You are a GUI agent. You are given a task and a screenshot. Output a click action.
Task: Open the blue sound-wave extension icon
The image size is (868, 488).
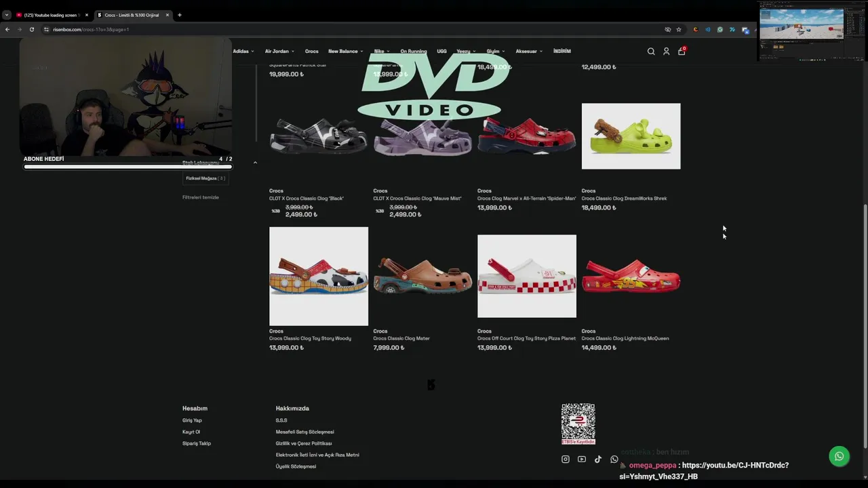707,29
